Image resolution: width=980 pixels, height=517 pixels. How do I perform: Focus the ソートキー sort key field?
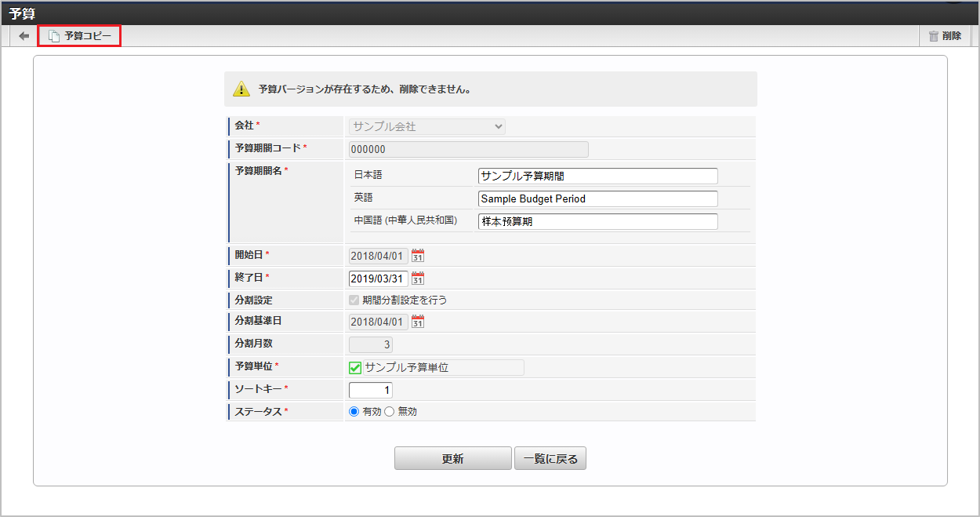(371, 390)
